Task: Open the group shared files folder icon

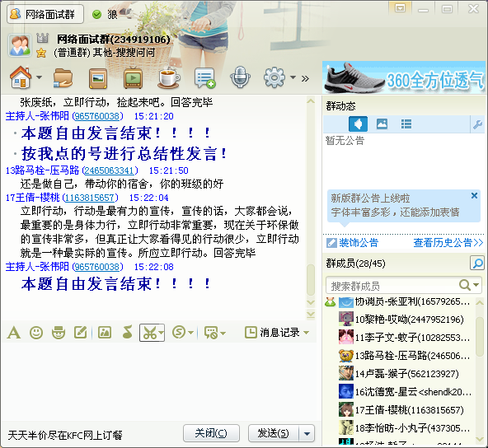Action: (x=63, y=77)
